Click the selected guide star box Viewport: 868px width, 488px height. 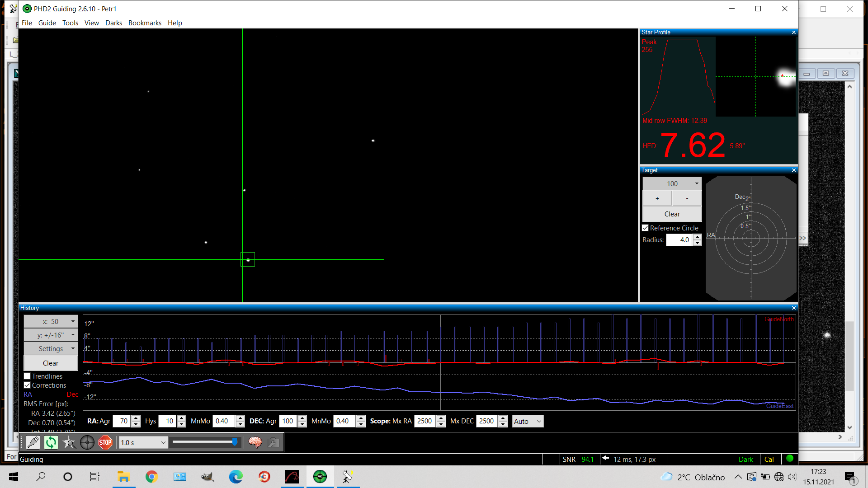coord(248,260)
